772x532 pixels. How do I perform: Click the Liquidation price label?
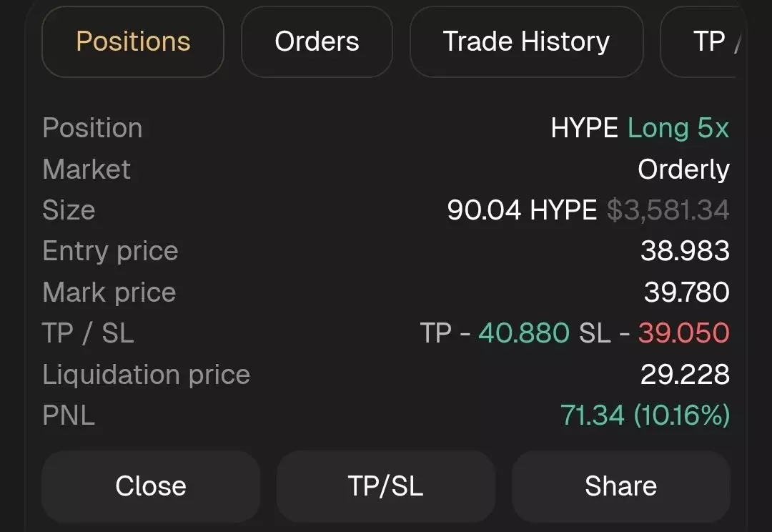click(146, 375)
